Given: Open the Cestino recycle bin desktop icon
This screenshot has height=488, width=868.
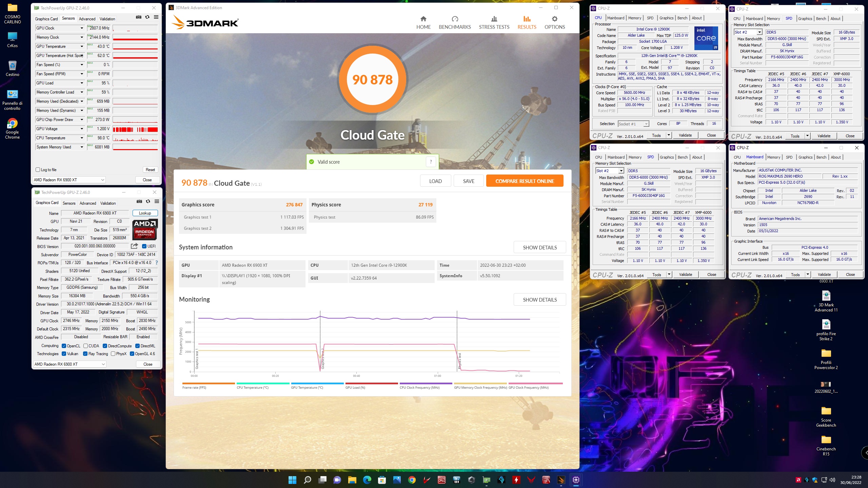Looking at the screenshot, I should pos(13,68).
